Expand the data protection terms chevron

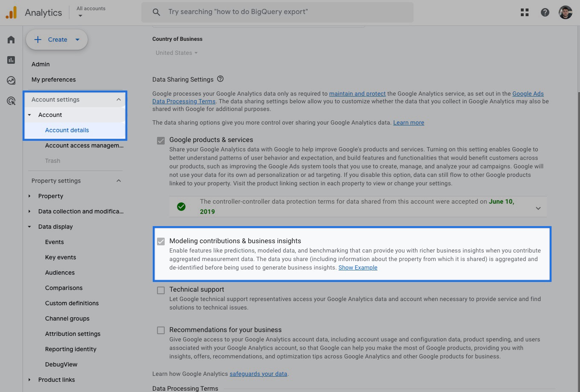click(538, 208)
